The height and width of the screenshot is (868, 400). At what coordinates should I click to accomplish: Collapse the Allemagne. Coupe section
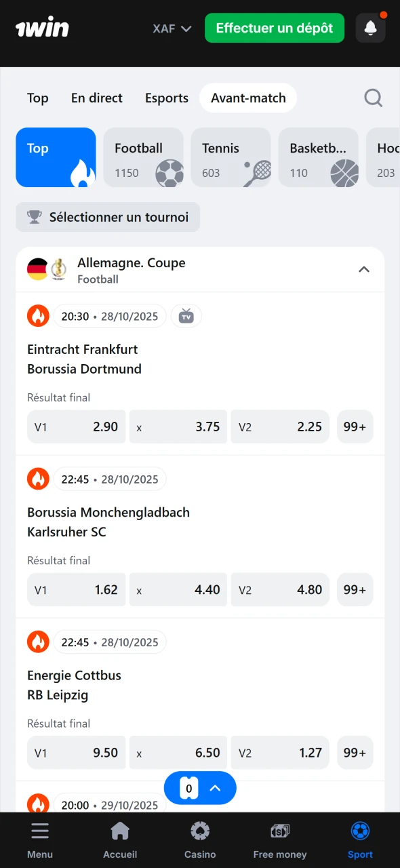tap(364, 269)
